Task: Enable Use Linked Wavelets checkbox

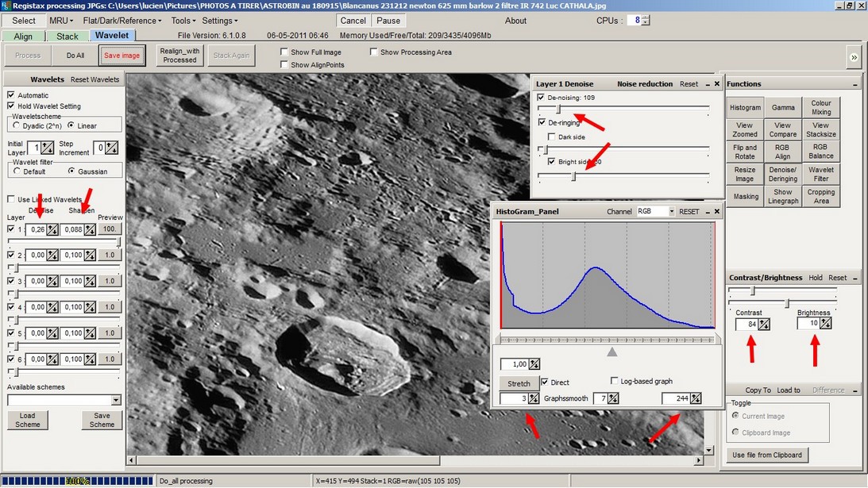Action: tap(10, 199)
